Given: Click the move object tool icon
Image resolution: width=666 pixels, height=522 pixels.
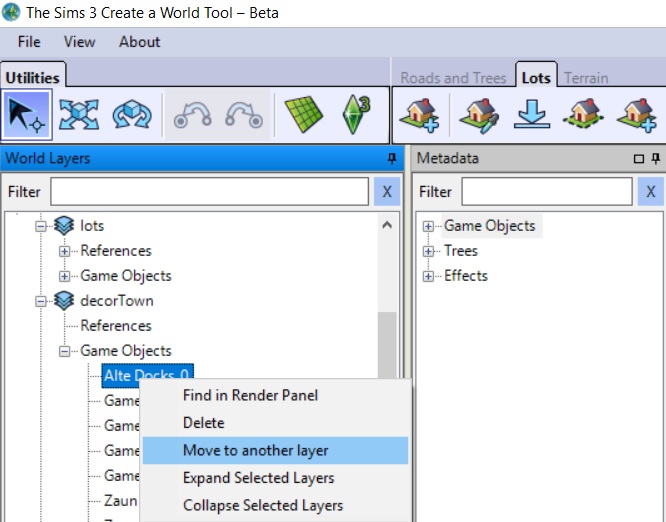Looking at the screenshot, I should point(79,115).
